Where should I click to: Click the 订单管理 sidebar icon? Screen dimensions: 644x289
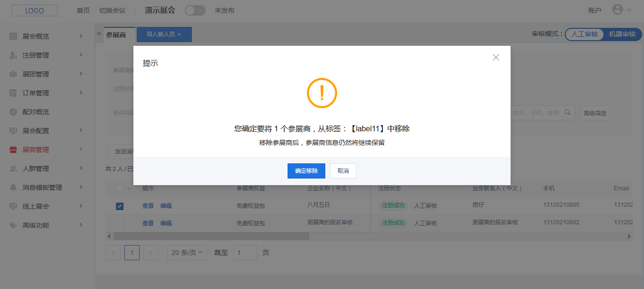click(13, 93)
